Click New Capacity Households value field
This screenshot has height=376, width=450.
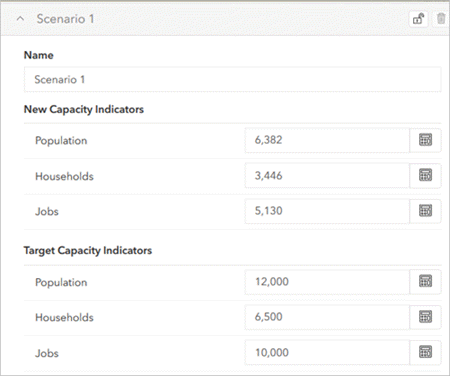(x=327, y=176)
